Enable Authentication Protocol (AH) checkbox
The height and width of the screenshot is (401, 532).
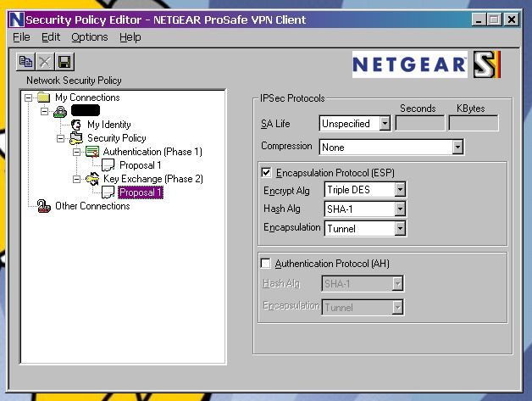266,263
